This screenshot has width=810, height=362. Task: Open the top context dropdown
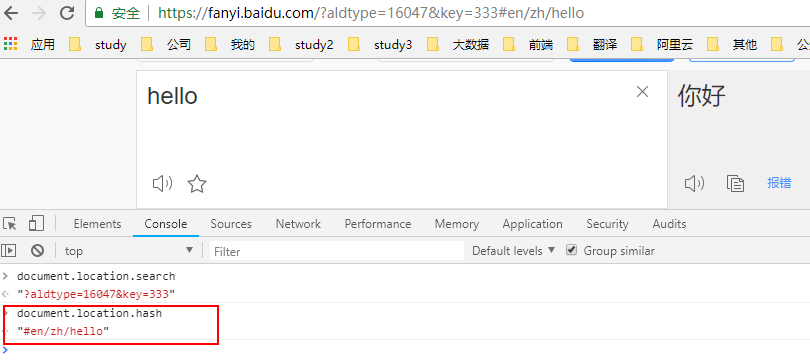pyautogui.click(x=128, y=251)
